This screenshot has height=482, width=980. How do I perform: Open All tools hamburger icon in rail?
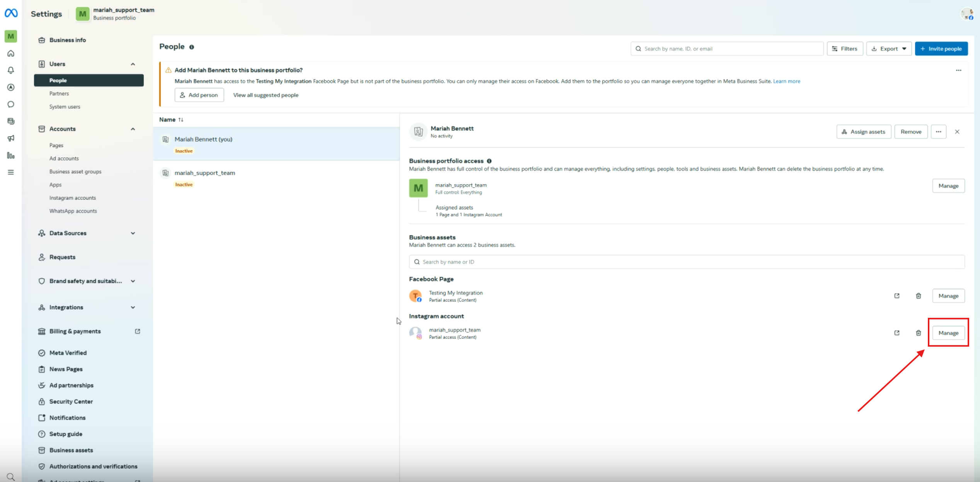(11, 172)
